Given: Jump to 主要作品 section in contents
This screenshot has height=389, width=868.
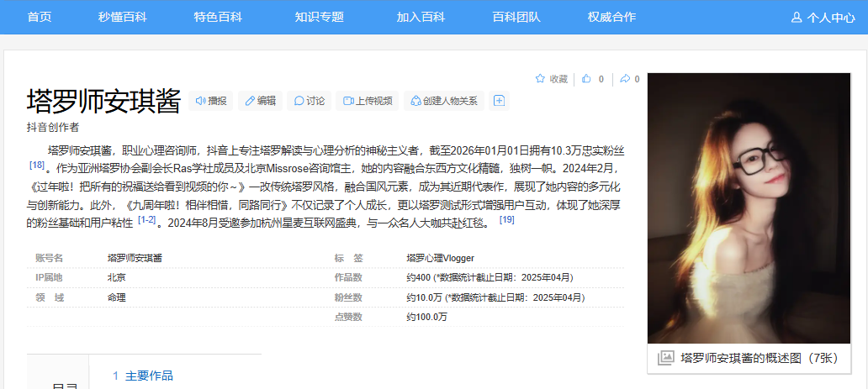Looking at the screenshot, I should [149, 376].
